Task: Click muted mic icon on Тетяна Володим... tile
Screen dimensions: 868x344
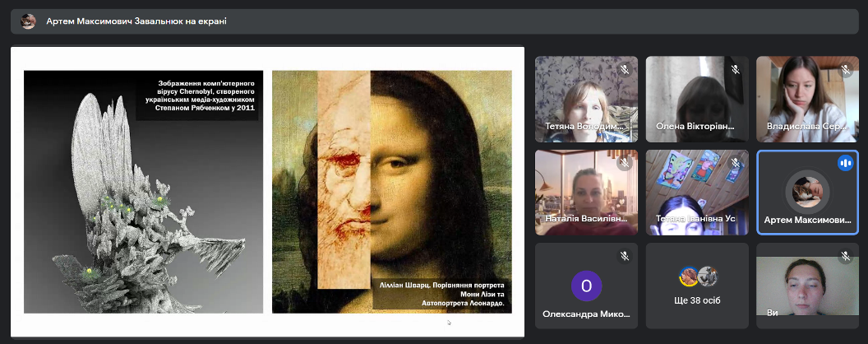Action: coord(625,70)
